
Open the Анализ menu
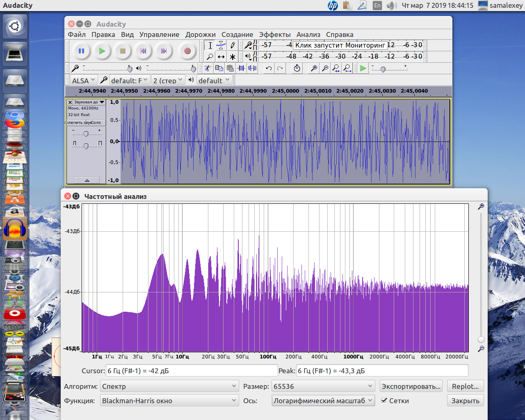coord(308,34)
